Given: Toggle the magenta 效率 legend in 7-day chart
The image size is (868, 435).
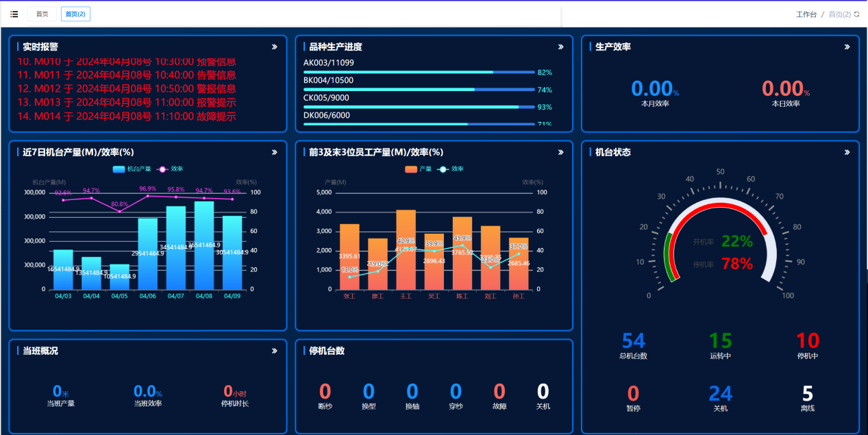Looking at the screenshot, I should click(x=171, y=169).
